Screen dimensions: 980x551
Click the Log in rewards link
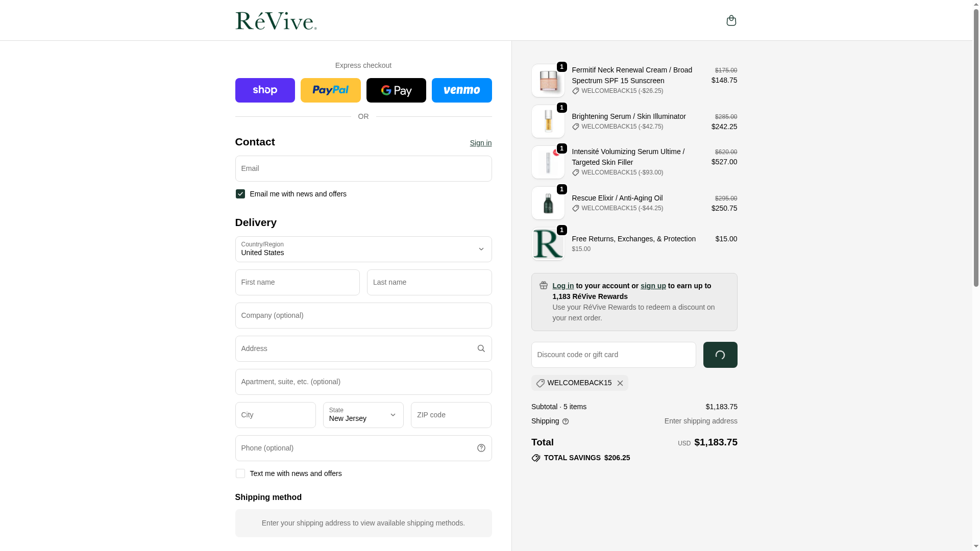[x=562, y=286]
